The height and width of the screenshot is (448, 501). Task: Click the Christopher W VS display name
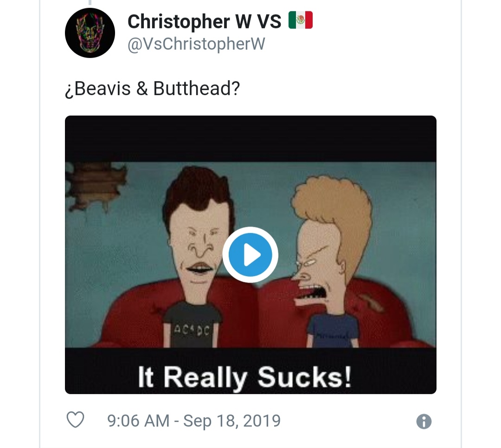coord(204,21)
